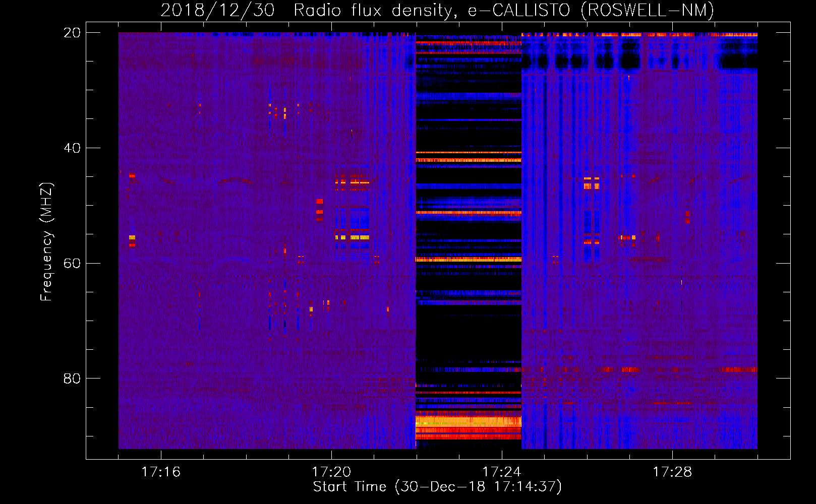The width and height of the screenshot is (816, 504).
Task: Click the '17:20' time axis label
Action: pyautogui.click(x=331, y=472)
